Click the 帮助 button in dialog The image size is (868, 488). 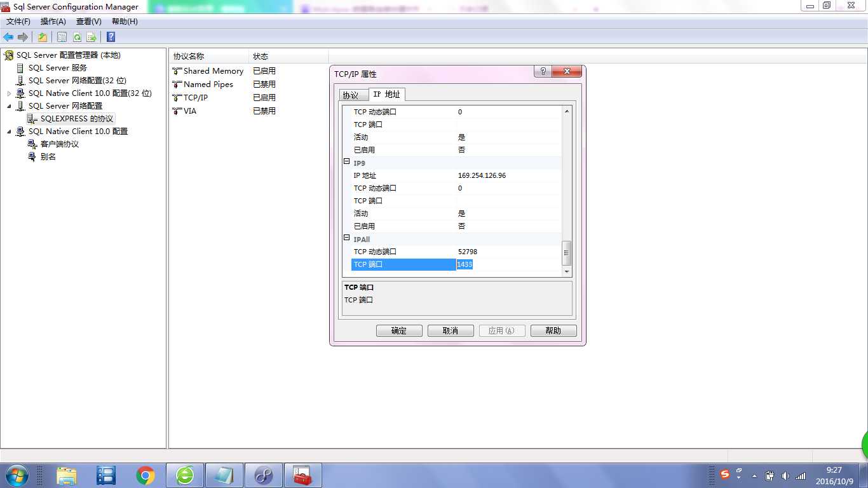pos(553,330)
